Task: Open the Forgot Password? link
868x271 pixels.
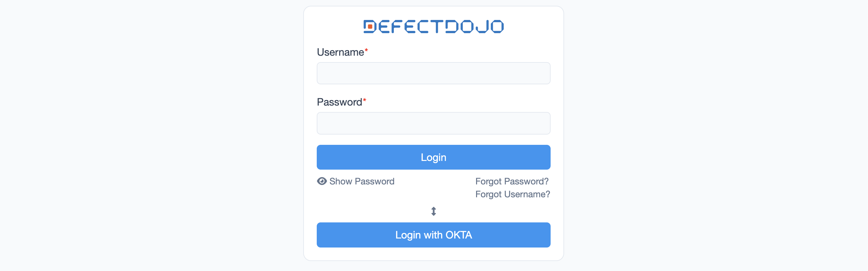Action: [511, 181]
